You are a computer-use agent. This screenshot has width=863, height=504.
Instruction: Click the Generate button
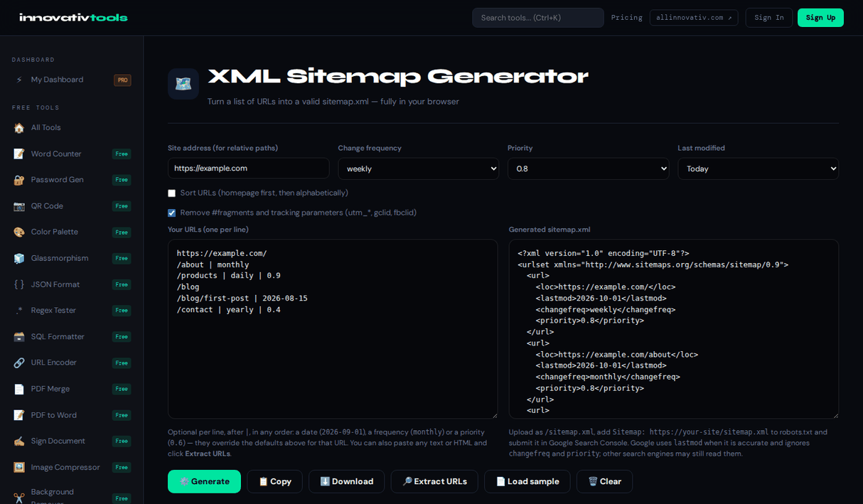click(x=204, y=481)
